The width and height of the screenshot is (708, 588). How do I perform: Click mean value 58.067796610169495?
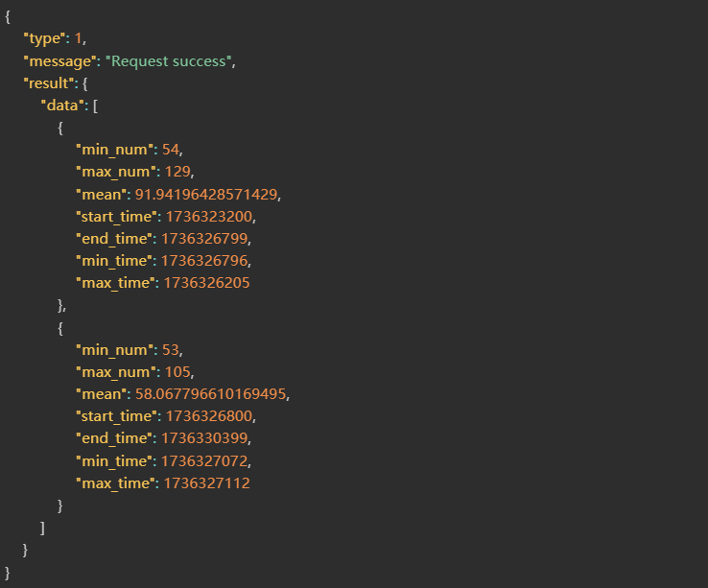tap(210, 394)
